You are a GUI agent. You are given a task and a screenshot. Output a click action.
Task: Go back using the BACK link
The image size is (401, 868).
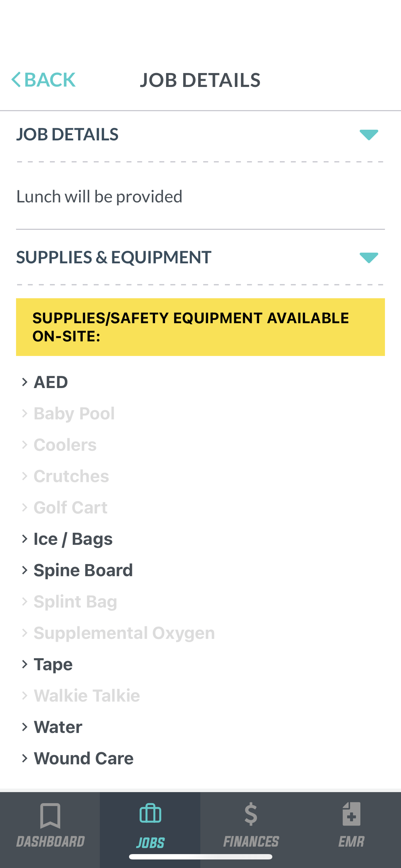point(50,79)
